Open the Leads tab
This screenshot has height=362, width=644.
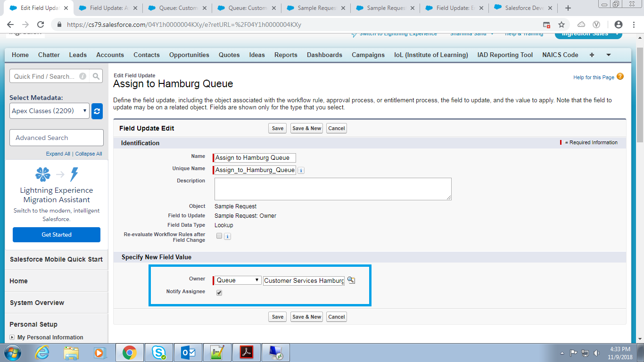pos(78,55)
